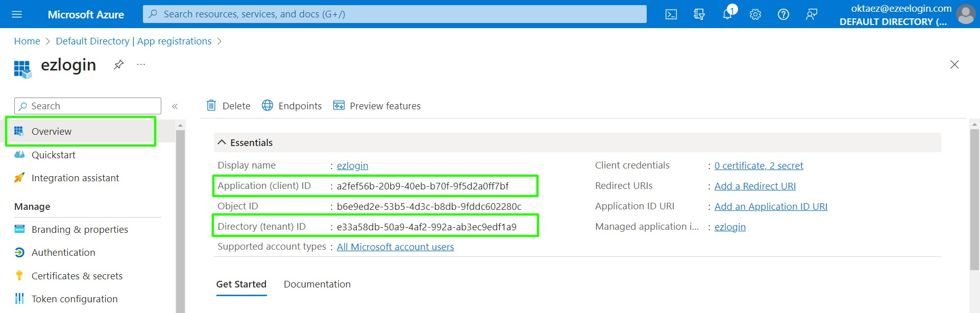Click the Delete trash icon

[211, 105]
